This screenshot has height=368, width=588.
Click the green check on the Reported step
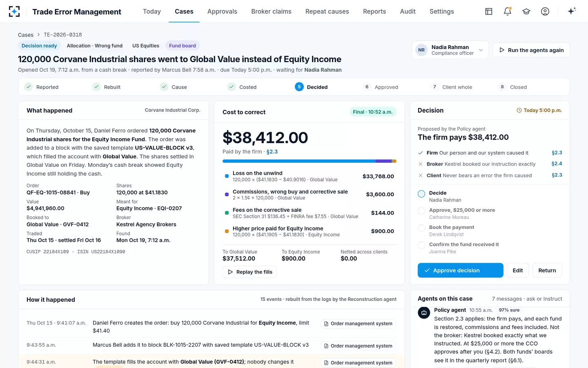point(28,87)
